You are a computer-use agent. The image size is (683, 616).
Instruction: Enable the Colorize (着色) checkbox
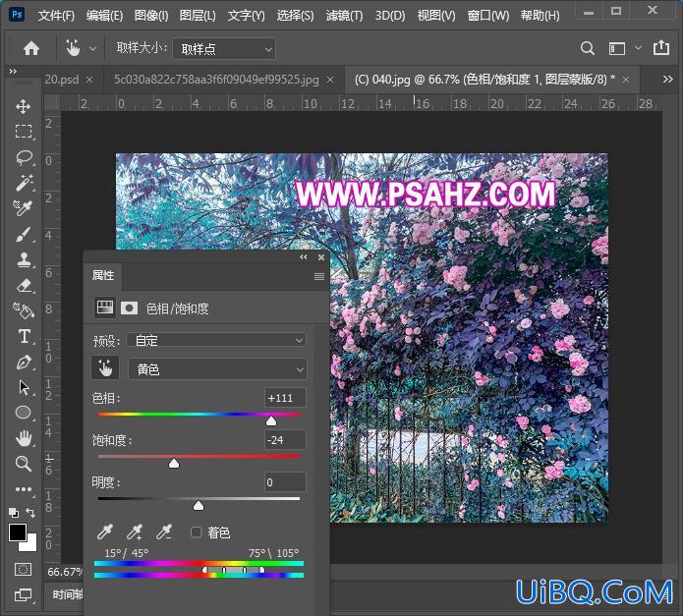point(196,532)
